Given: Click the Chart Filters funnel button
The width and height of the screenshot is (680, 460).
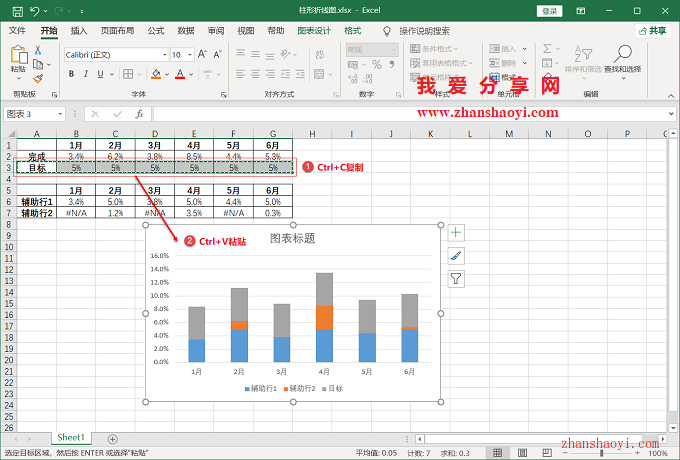Looking at the screenshot, I should coord(456,279).
